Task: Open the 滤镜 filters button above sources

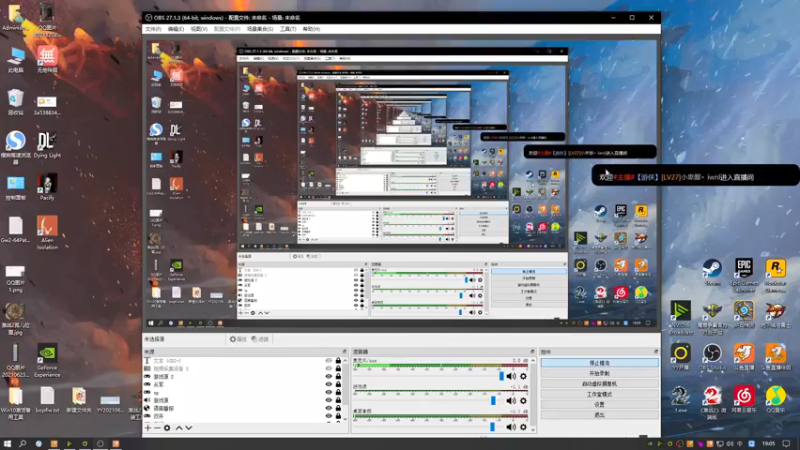Action: click(x=260, y=339)
